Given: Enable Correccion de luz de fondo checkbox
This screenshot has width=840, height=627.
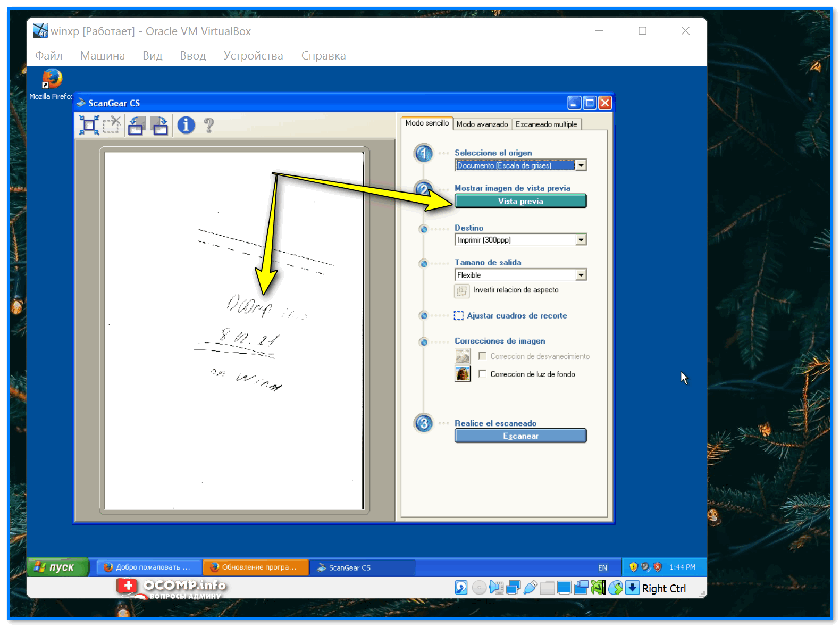Looking at the screenshot, I should [x=482, y=374].
